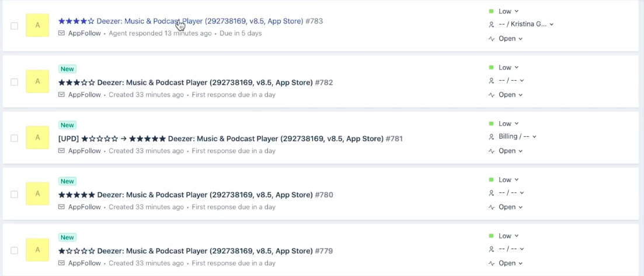Click the yellow avatar of ticket #780
The height and width of the screenshot is (276, 644).
pyautogui.click(x=37, y=194)
